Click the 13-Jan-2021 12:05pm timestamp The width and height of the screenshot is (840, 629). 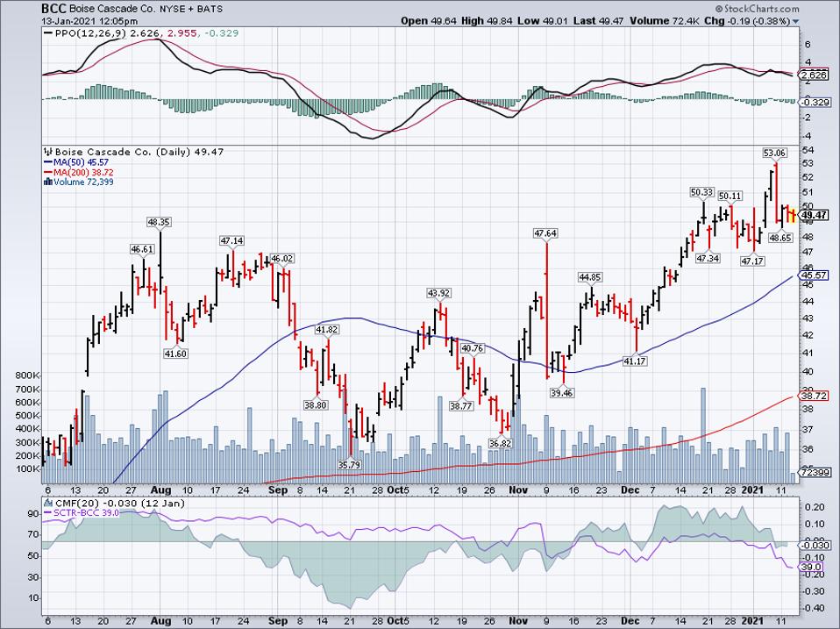coord(89,21)
